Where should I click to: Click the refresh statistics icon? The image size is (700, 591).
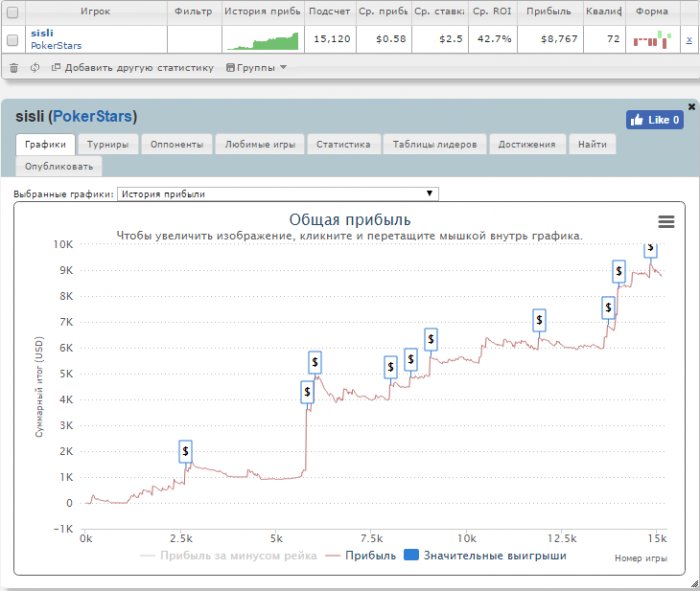pyautogui.click(x=35, y=68)
